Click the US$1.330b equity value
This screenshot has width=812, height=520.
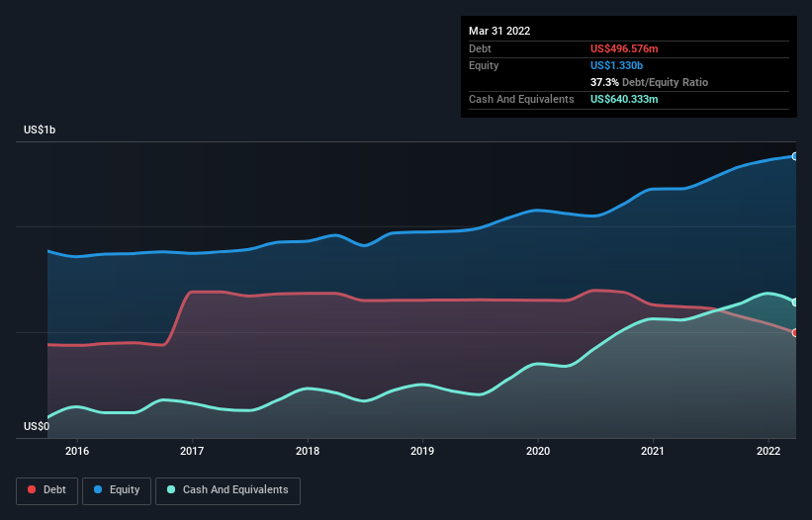tap(616, 65)
